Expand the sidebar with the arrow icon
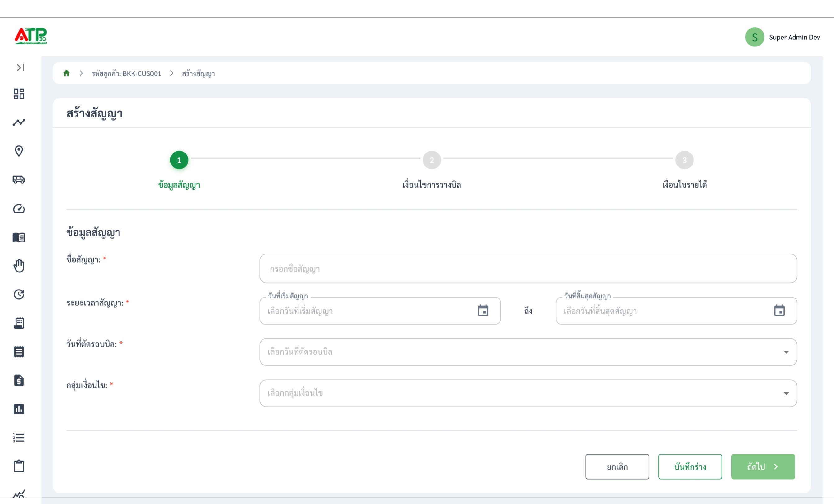 20,68
